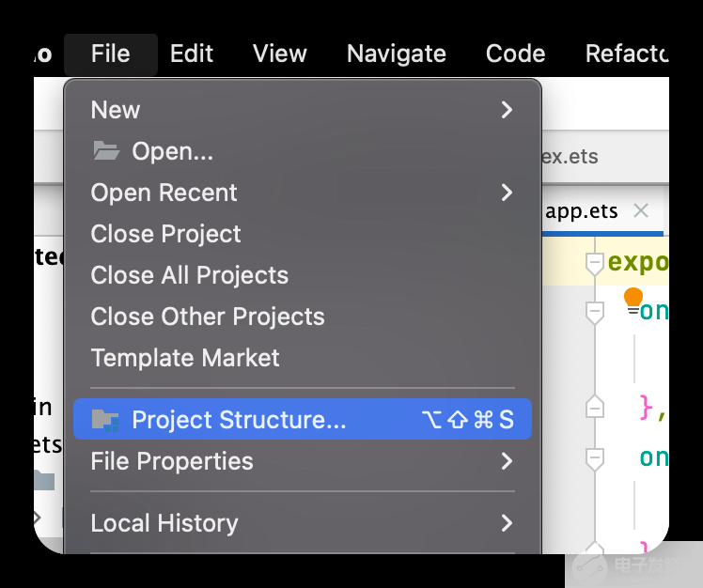Click the Project Structure module icon

(106, 420)
